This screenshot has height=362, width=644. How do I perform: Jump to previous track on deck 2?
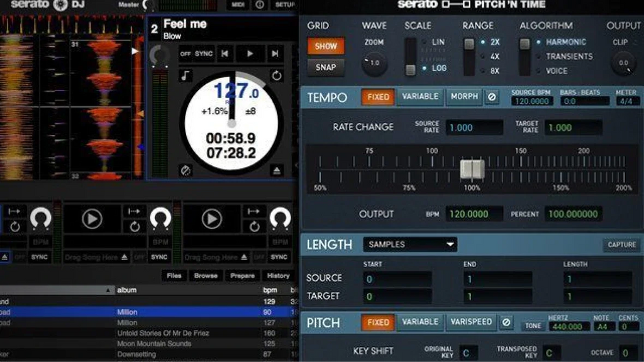tap(225, 53)
